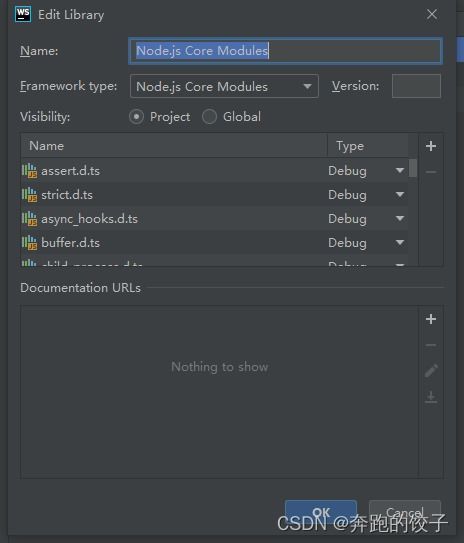Click the strict.d.ts file icon
The width and height of the screenshot is (464, 543).
coord(29,195)
